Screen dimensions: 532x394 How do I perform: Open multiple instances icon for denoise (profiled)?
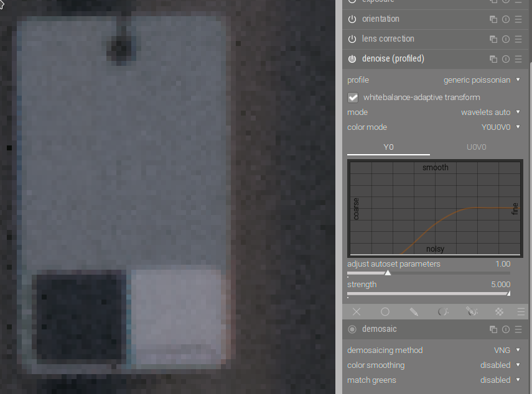coord(493,59)
